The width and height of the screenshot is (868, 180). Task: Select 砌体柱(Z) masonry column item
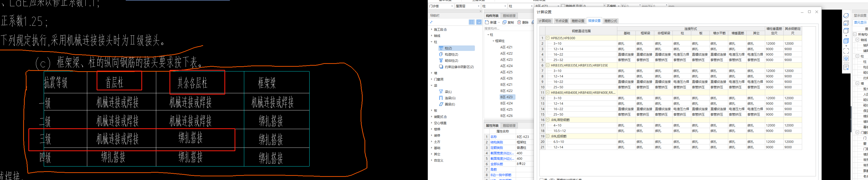[451, 61]
